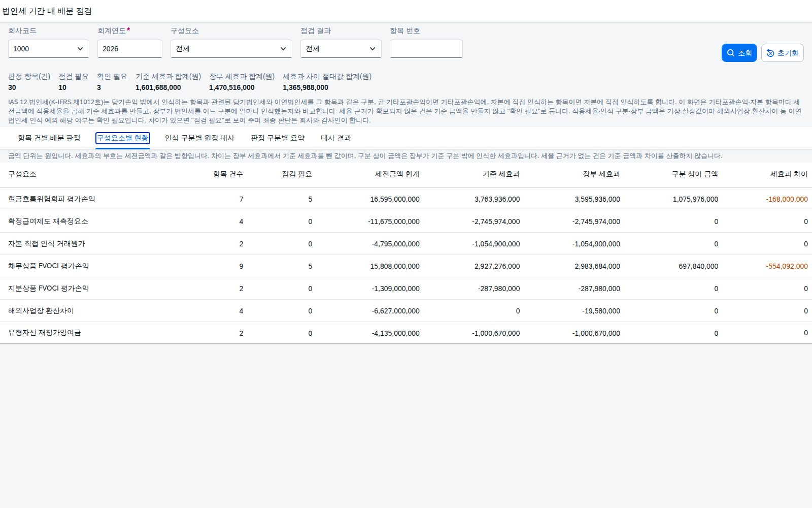Screen dimensions: 812x508
Task: Click the 세효과 차이 column header
Action: [x=789, y=174]
